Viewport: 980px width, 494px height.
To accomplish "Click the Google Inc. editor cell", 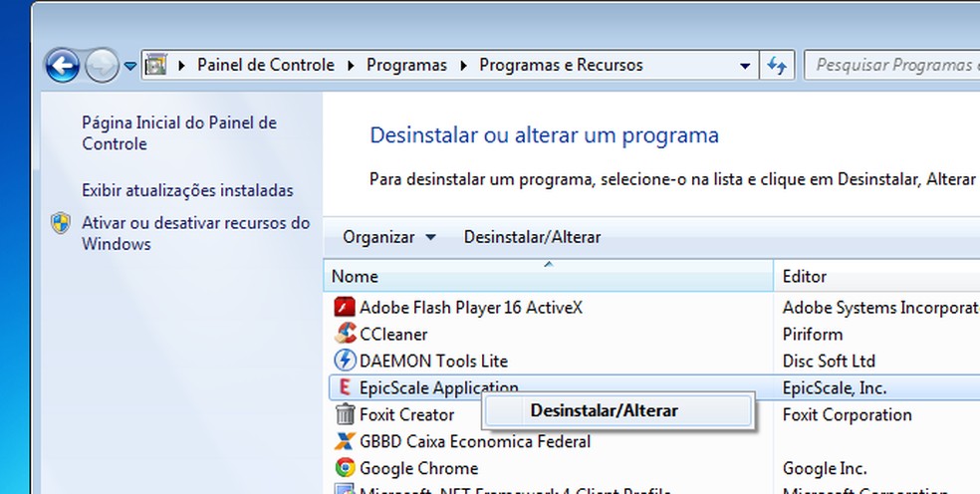I will coord(825,468).
